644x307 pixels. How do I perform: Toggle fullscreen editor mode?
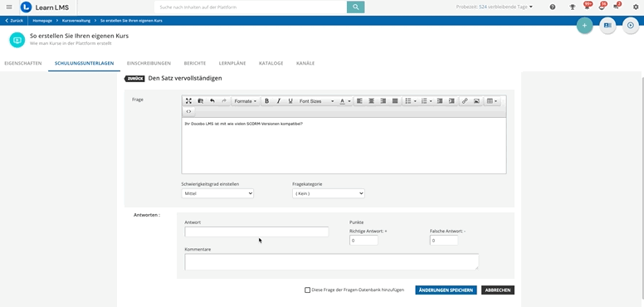pos(188,101)
